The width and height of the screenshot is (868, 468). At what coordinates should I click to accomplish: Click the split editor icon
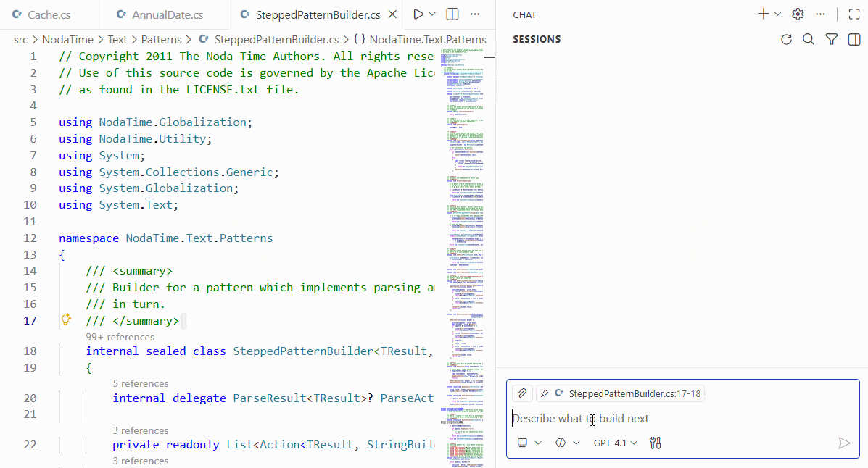coord(451,14)
